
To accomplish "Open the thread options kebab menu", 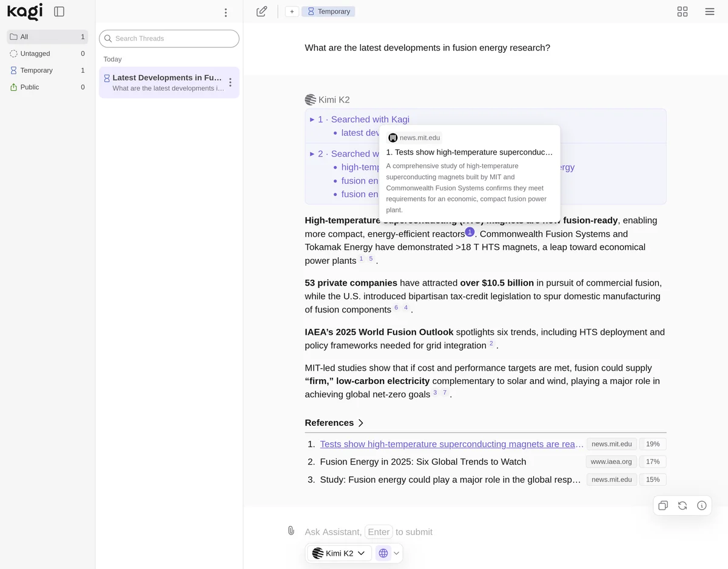I will pyautogui.click(x=231, y=82).
